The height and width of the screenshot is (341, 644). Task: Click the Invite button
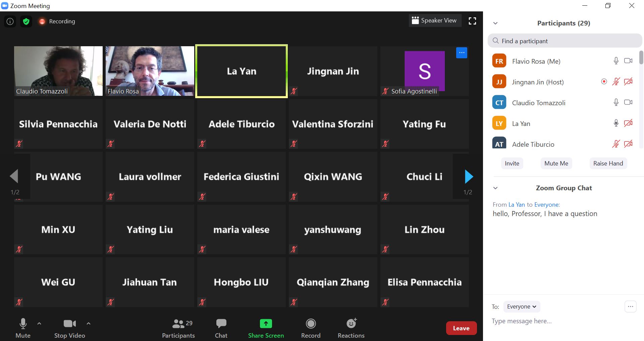point(512,163)
